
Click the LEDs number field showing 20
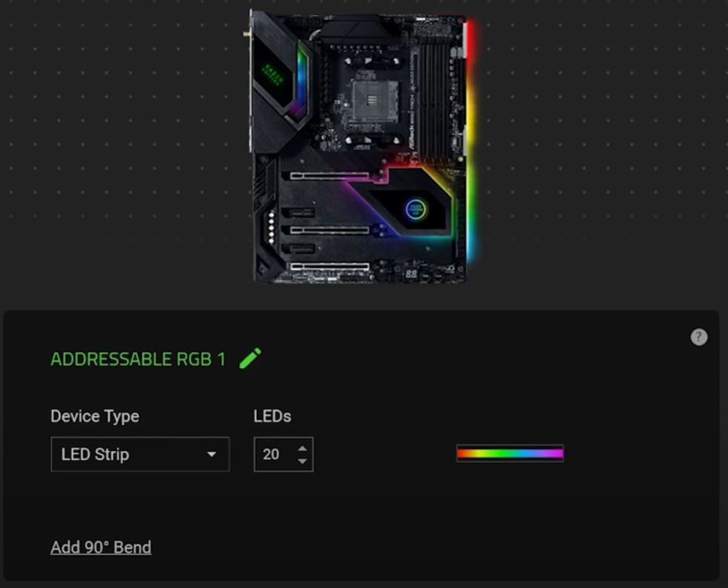pyautogui.click(x=284, y=454)
